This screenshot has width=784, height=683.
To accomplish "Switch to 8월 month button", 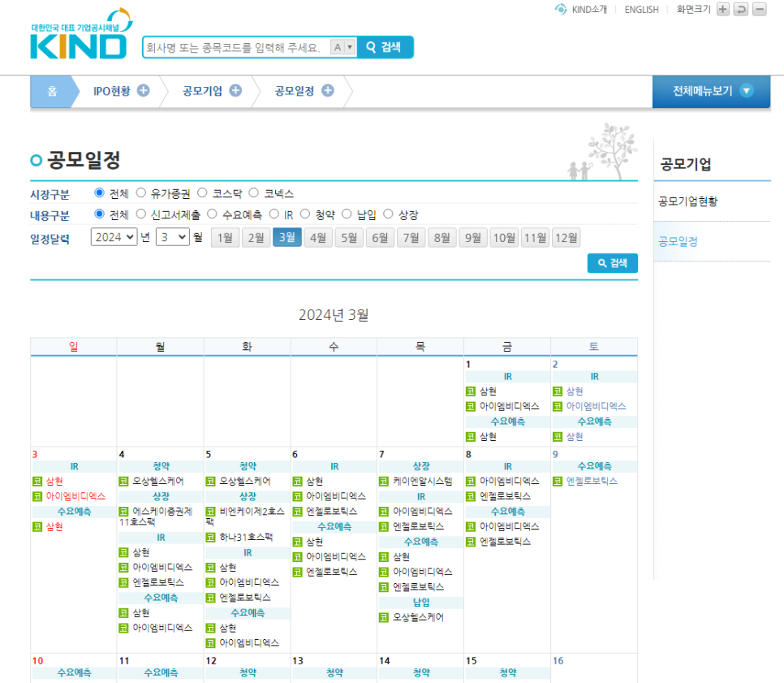I will tap(442, 238).
